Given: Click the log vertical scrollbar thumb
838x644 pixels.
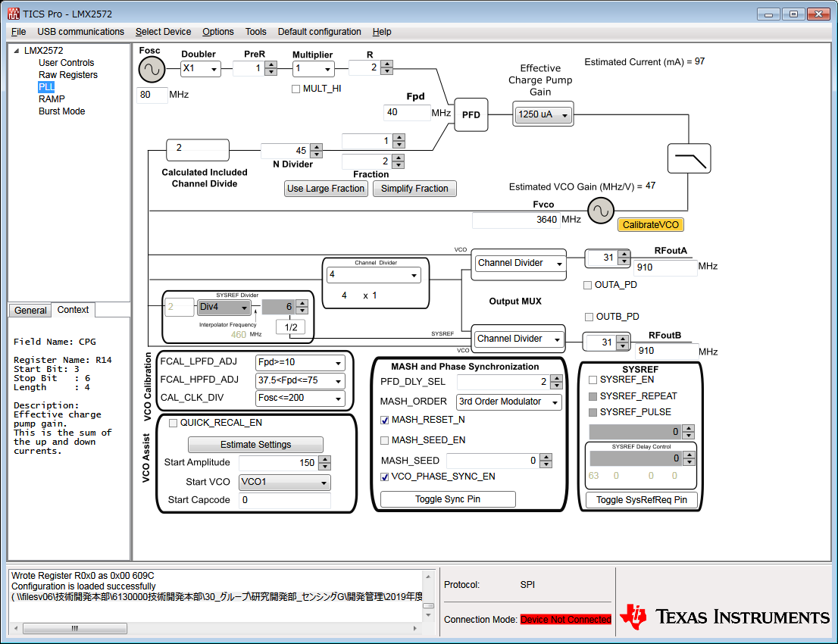Looking at the screenshot, I should pyautogui.click(x=428, y=606).
